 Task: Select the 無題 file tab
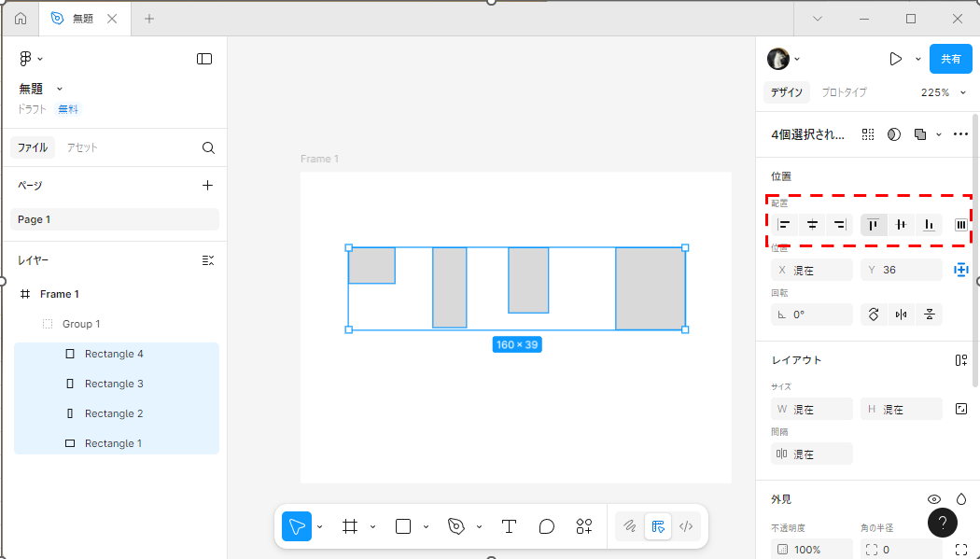click(x=83, y=19)
